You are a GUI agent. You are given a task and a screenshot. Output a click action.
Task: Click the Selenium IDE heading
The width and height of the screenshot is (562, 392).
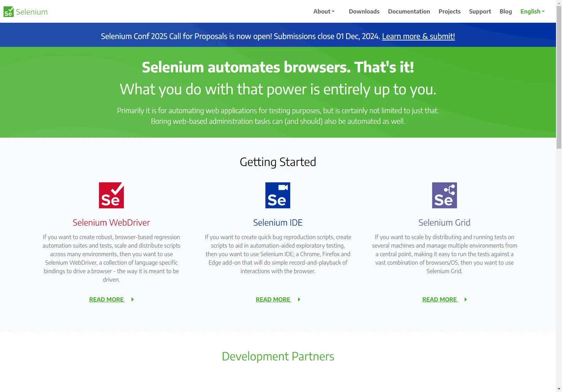tap(278, 222)
